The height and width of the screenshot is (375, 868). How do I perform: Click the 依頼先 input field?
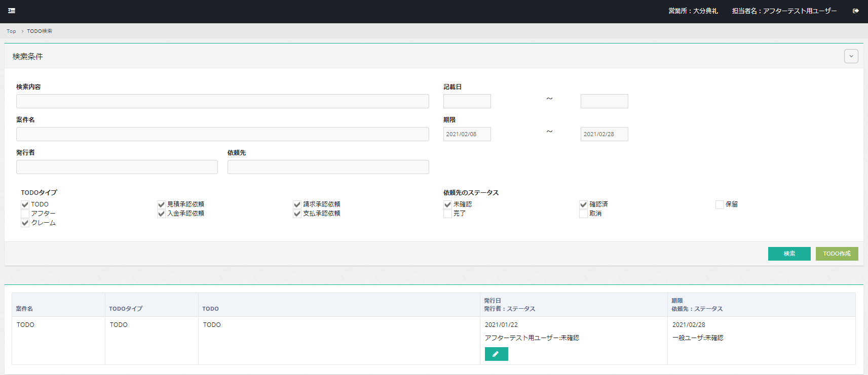(x=328, y=167)
